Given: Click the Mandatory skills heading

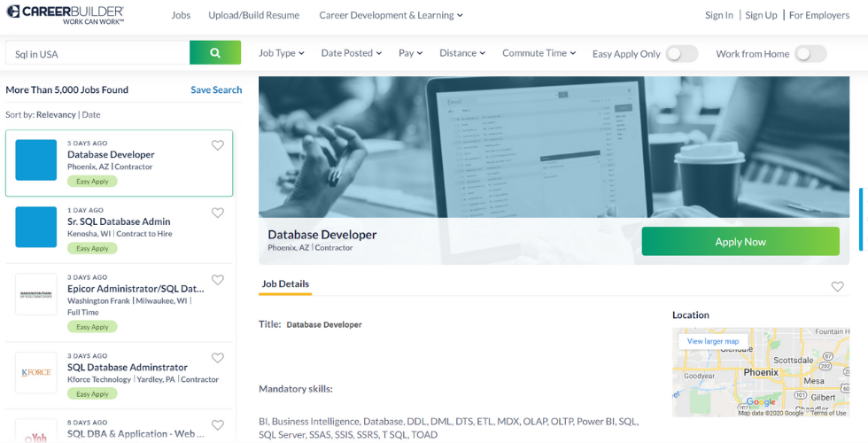Looking at the screenshot, I should coord(296,389).
